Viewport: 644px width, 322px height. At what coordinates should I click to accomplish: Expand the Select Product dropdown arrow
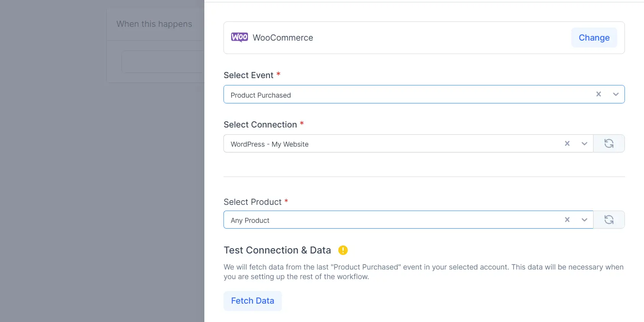tap(584, 220)
